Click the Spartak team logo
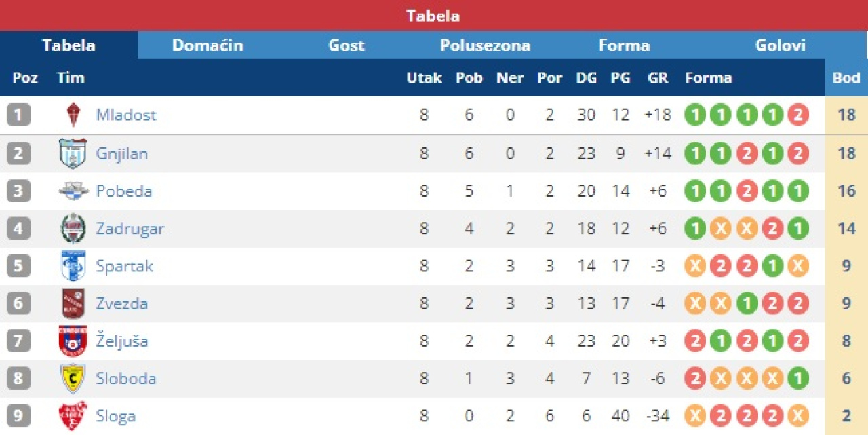 pyautogui.click(x=73, y=266)
